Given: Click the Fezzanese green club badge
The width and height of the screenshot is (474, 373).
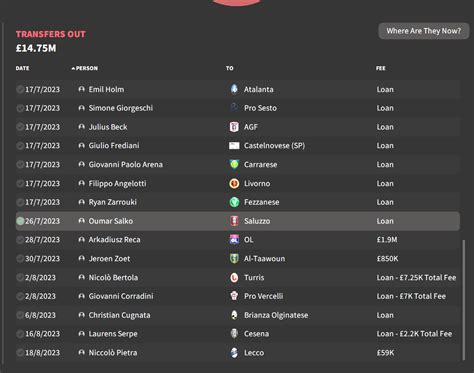Looking at the screenshot, I should [x=234, y=202].
